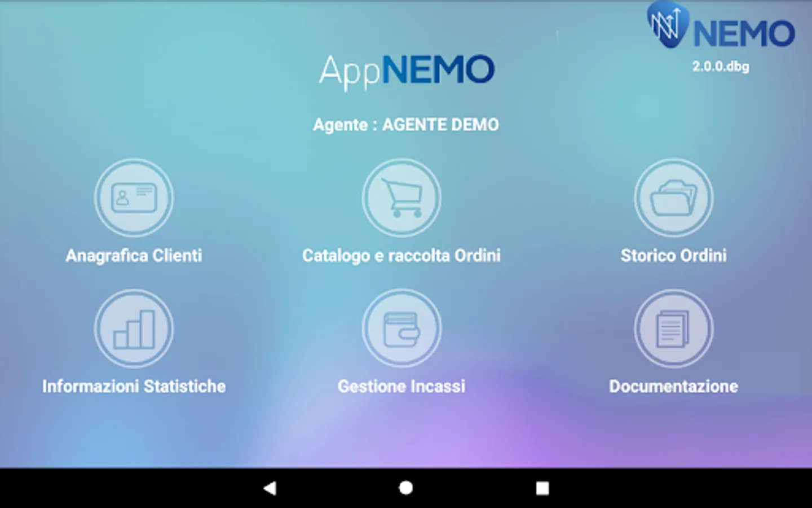Click the Documentazione label
Screen dimensions: 812x508
click(x=673, y=387)
